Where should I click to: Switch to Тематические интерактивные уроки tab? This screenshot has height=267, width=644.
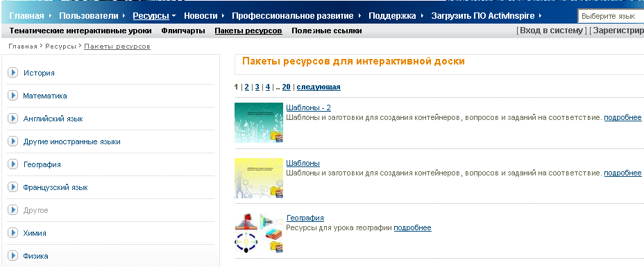(x=80, y=31)
